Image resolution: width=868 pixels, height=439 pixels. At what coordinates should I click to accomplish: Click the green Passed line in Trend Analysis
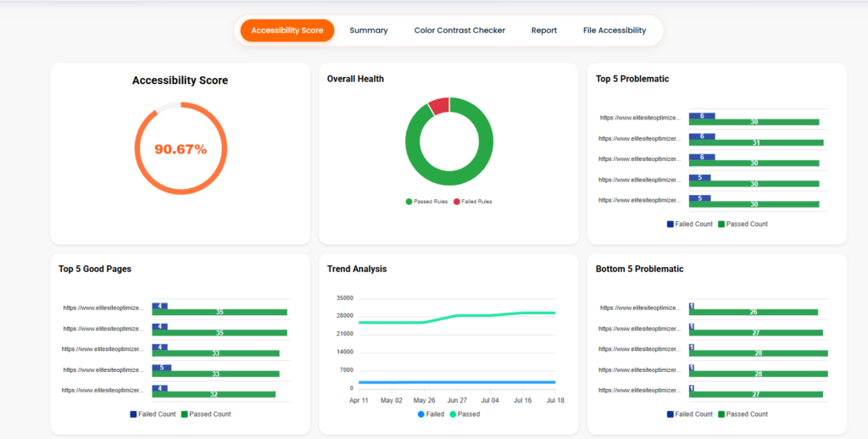[x=457, y=315]
